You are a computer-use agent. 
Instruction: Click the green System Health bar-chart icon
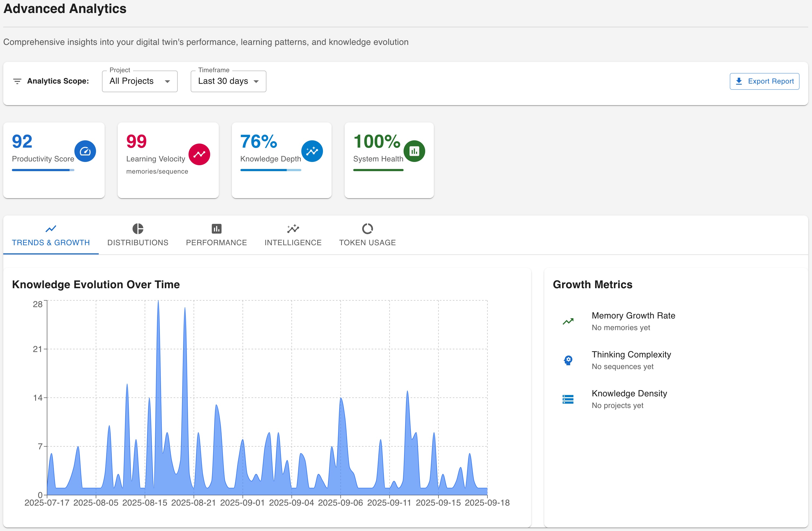coord(414,151)
